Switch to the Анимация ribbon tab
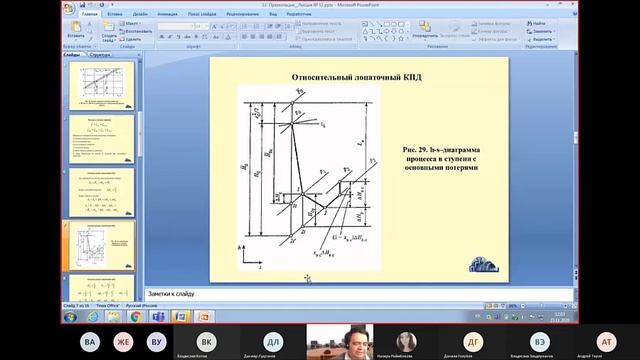Screen dimensions: 640x360 (x=167, y=14)
